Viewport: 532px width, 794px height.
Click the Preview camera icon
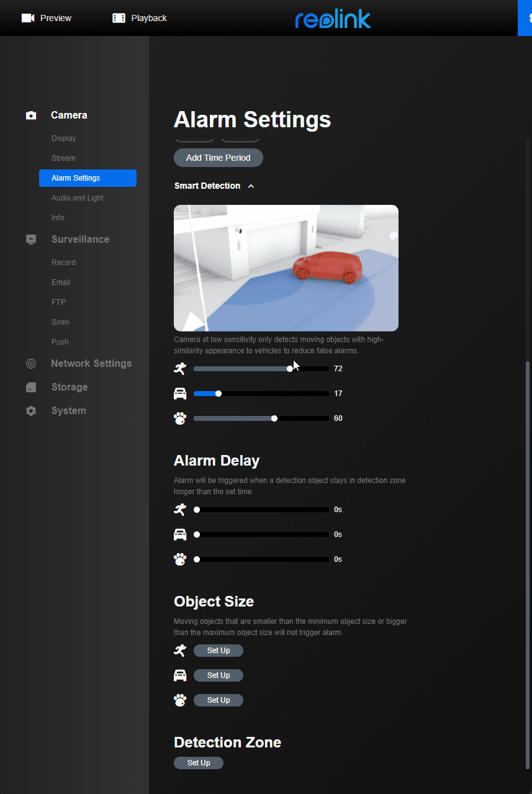(x=28, y=18)
